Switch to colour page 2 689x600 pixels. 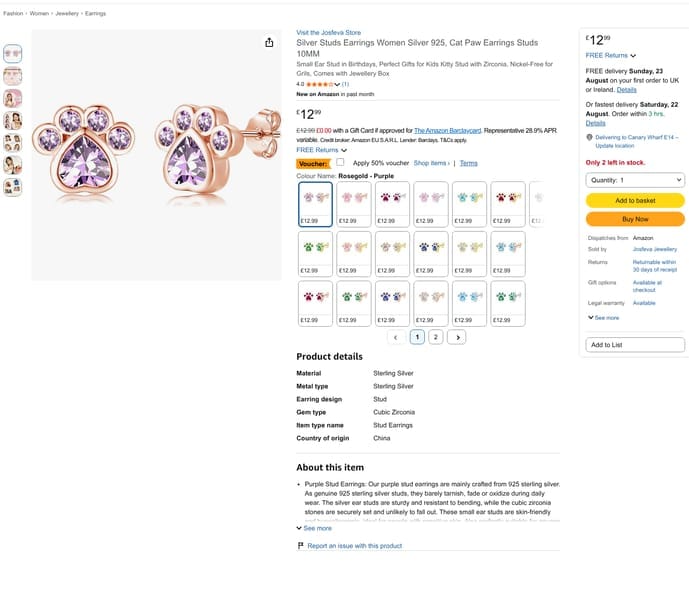435,337
